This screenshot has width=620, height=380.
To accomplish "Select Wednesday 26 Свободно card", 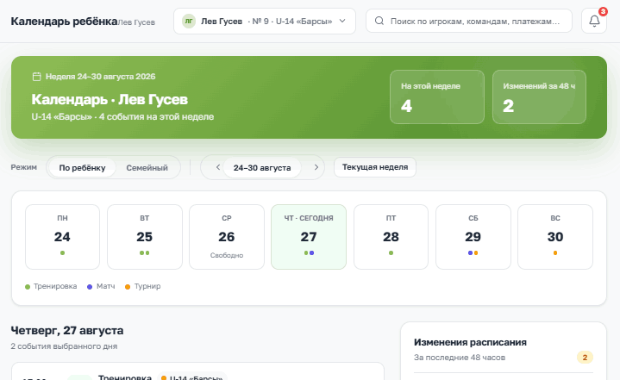I will coord(227,237).
